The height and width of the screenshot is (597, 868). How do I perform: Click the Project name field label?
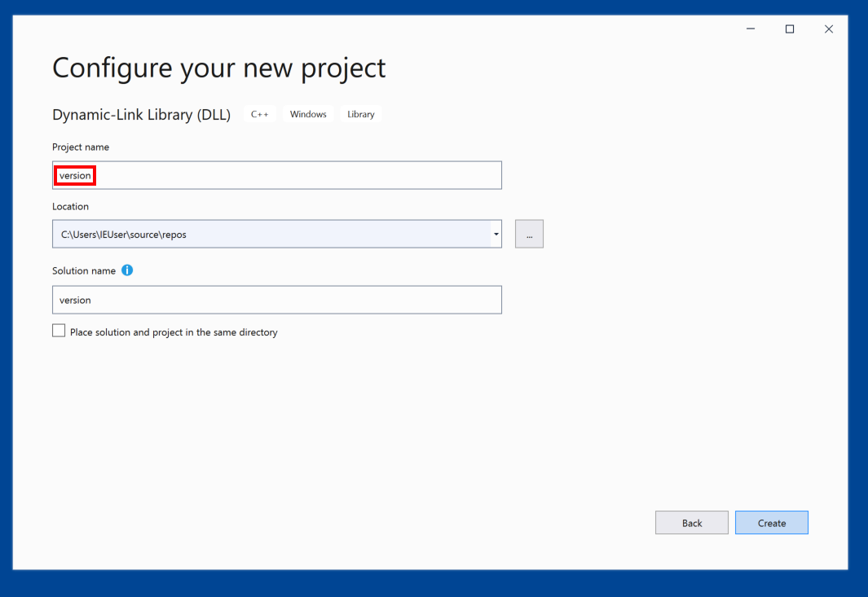coord(81,147)
